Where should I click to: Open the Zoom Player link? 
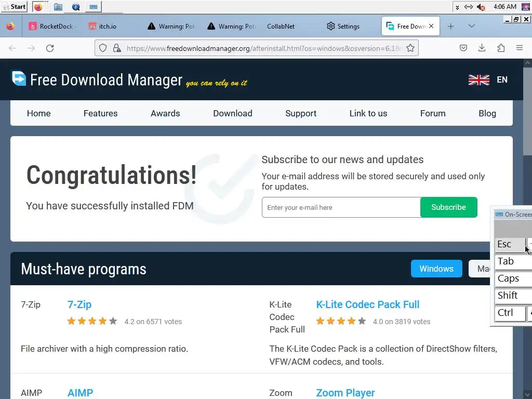(x=345, y=393)
